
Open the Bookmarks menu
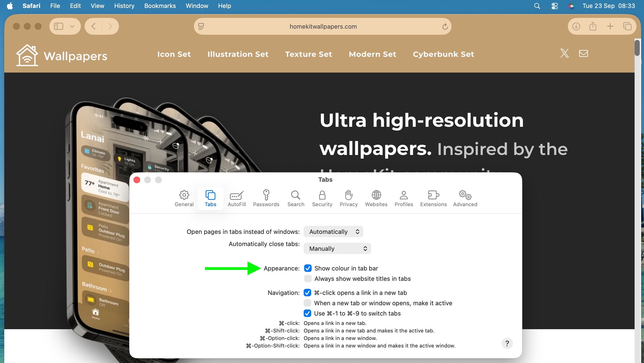point(160,6)
